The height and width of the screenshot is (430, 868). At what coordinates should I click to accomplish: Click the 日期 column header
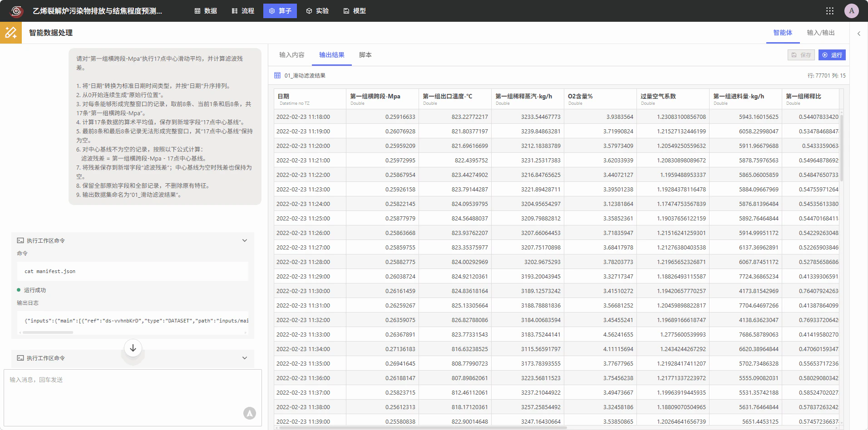310,99
